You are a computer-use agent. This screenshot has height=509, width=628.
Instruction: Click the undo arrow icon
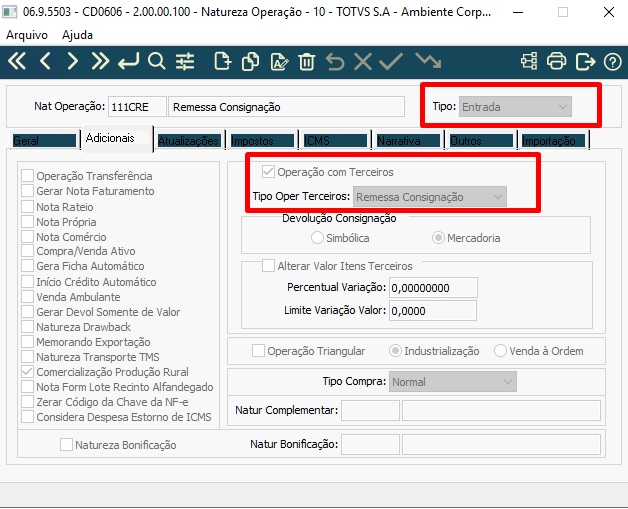click(x=335, y=62)
